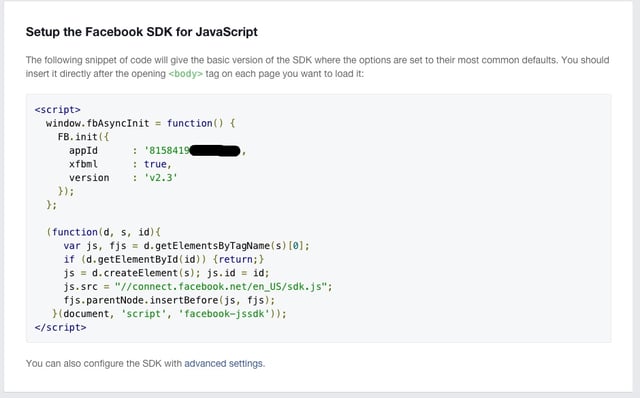Click the window.fbAsyncInit function line
The height and width of the screenshot is (398, 640).
tap(140, 123)
